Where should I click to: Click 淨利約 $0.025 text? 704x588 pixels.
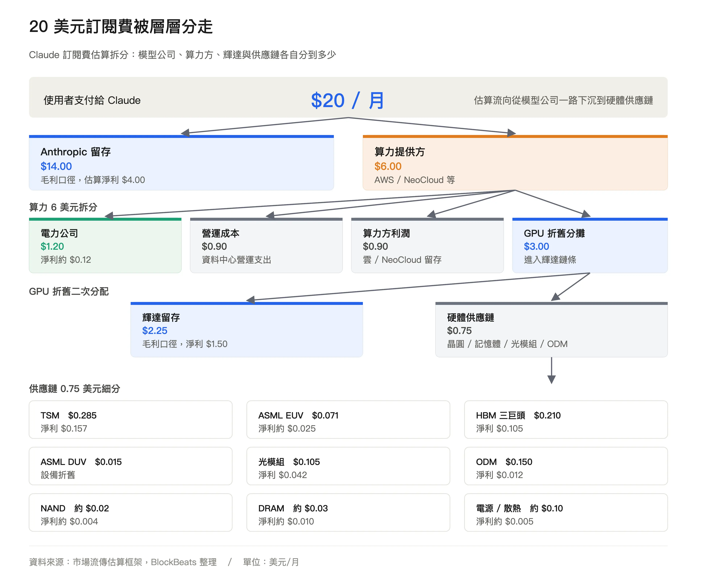(x=287, y=428)
